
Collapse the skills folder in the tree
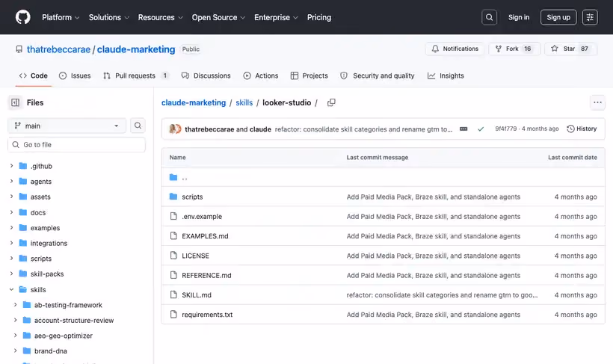click(x=11, y=289)
